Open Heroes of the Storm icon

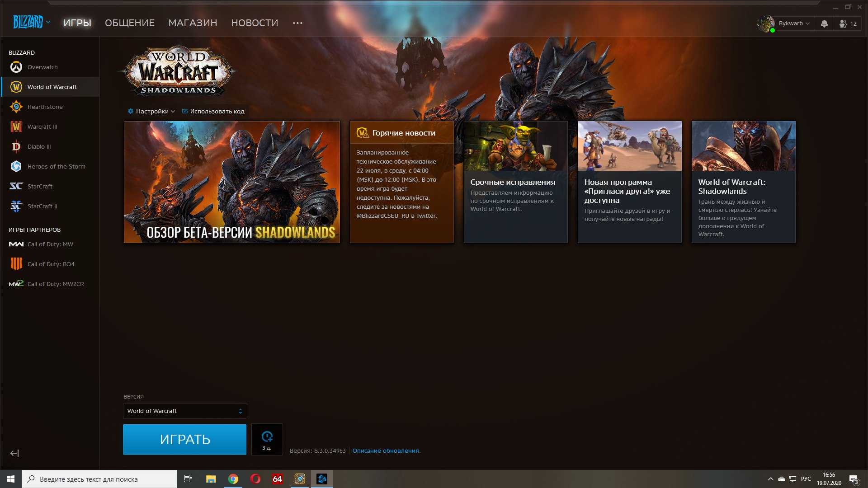pyautogui.click(x=16, y=166)
